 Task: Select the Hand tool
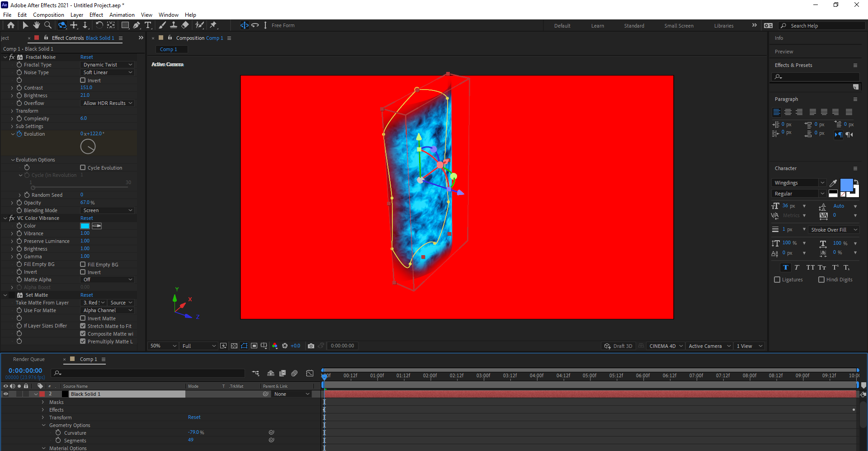[x=37, y=25]
